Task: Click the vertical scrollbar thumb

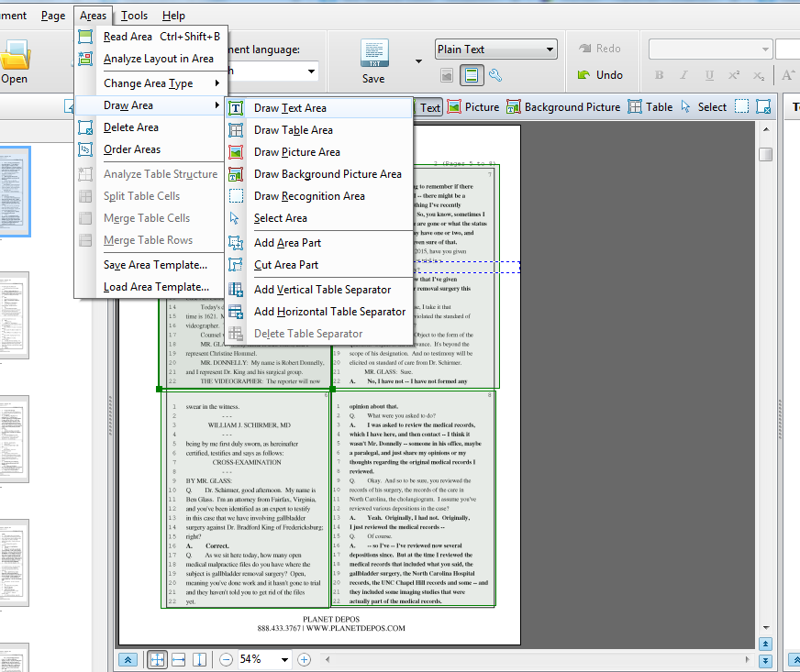Action: click(x=766, y=154)
